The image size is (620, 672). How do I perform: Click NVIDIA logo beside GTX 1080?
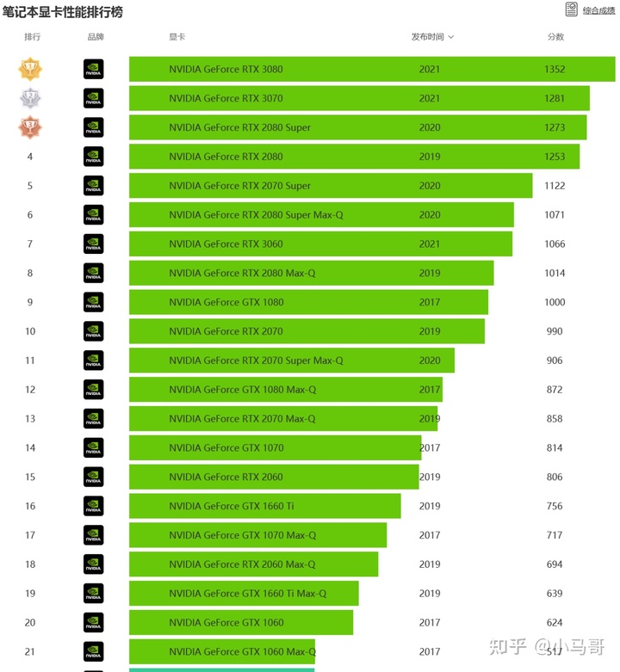pos(93,302)
